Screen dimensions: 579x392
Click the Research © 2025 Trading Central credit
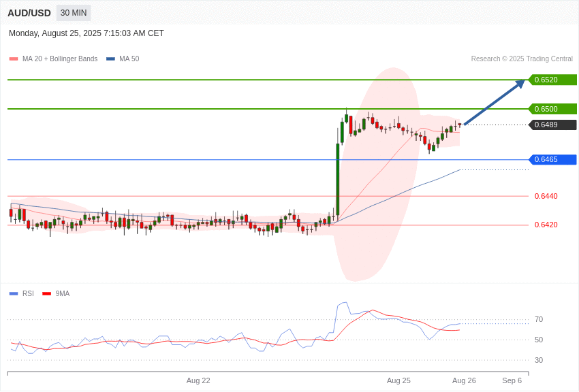[522, 59]
